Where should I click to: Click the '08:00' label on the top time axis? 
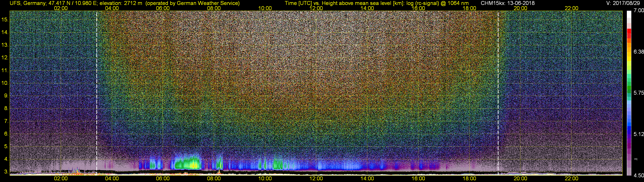tap(214, 8)
